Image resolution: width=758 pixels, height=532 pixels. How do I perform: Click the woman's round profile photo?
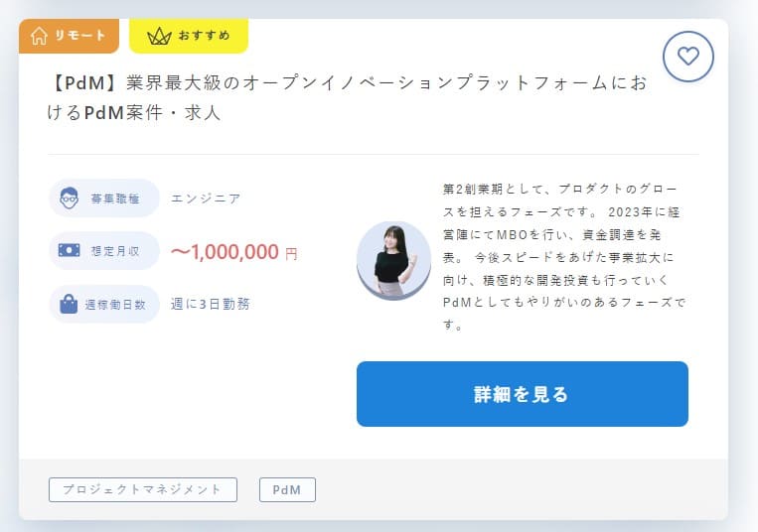tap(393, 260)
